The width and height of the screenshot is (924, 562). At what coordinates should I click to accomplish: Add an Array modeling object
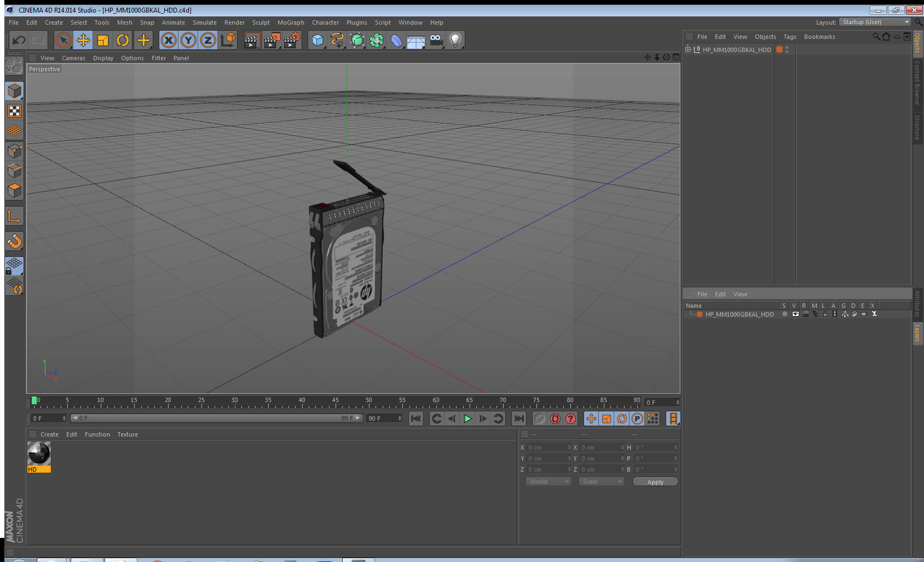[x=377, y=40]
